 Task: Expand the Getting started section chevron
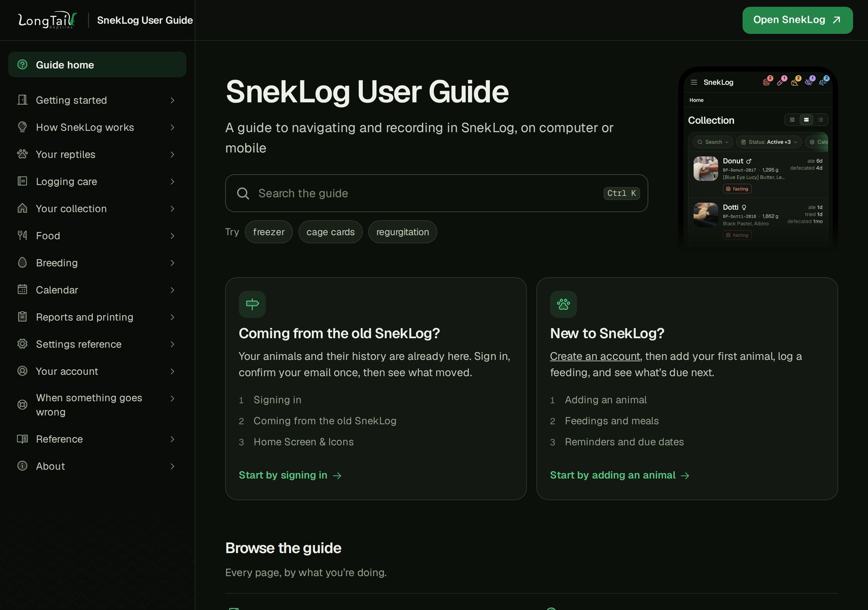point(172,100)
